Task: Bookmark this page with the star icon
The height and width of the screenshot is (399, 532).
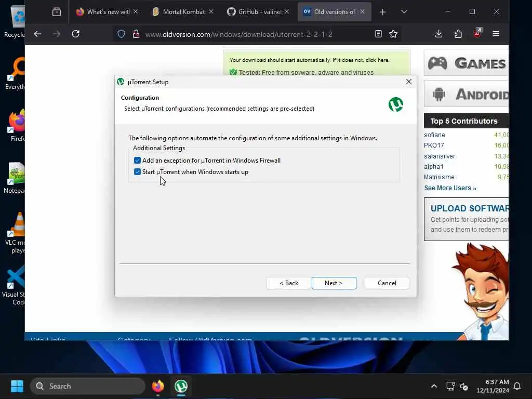Action: 393,34
